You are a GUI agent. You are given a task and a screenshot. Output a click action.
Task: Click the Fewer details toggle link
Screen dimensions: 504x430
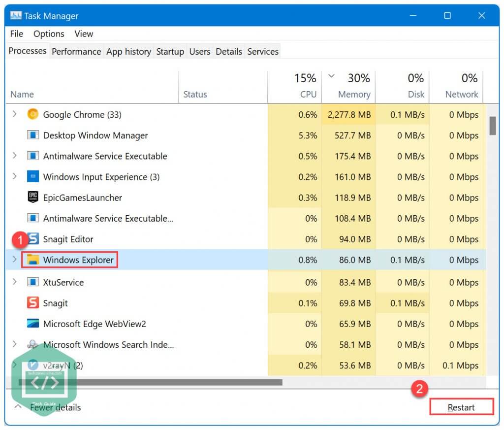point(55,407)
